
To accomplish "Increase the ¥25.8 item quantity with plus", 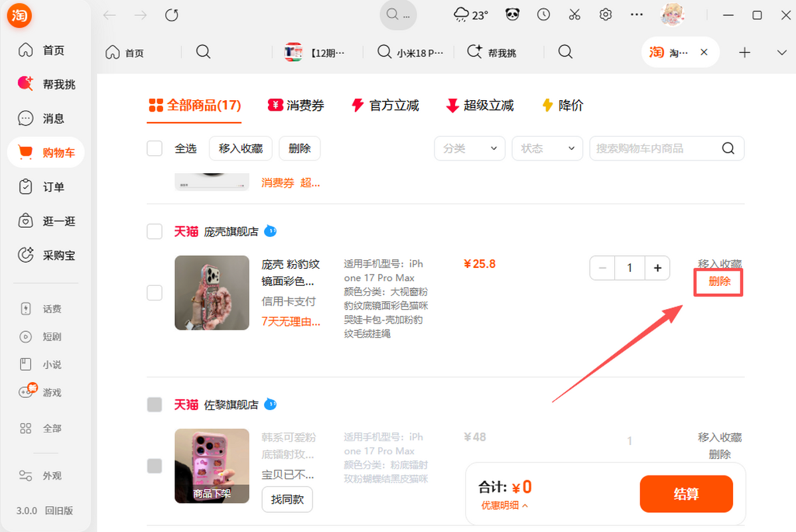I will click(x=657, y=268).
